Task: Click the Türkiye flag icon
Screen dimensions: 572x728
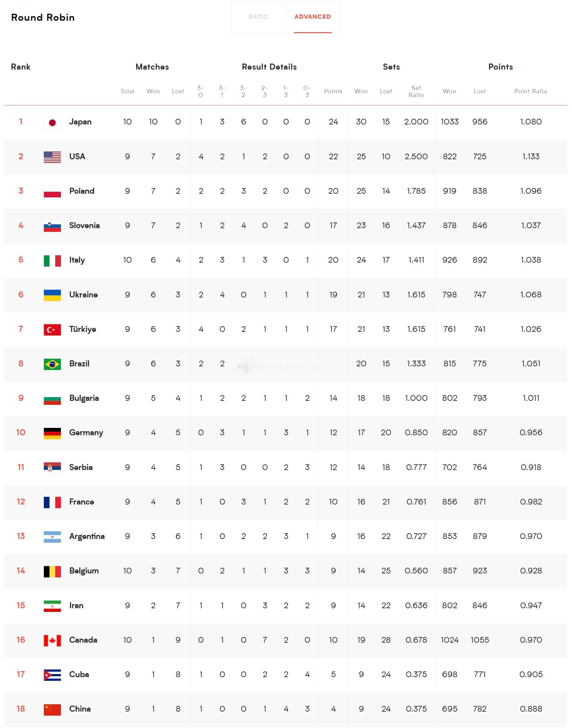Action: click(x=52, y=330)
